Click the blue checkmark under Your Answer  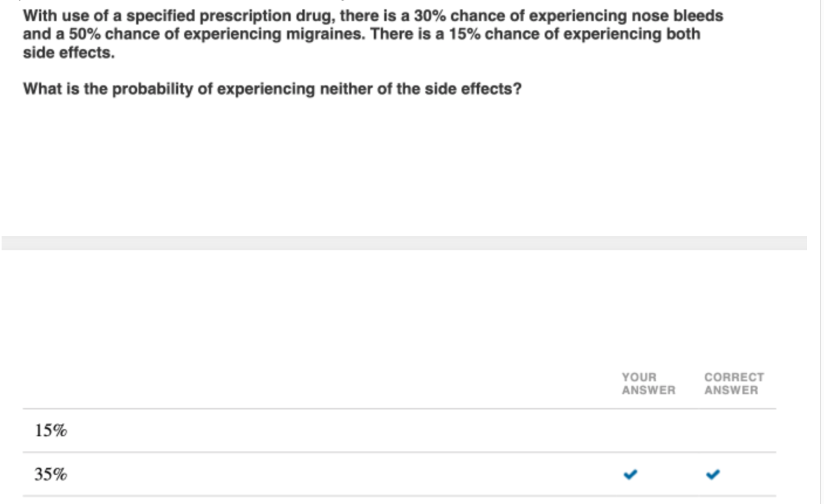(630, 474)
